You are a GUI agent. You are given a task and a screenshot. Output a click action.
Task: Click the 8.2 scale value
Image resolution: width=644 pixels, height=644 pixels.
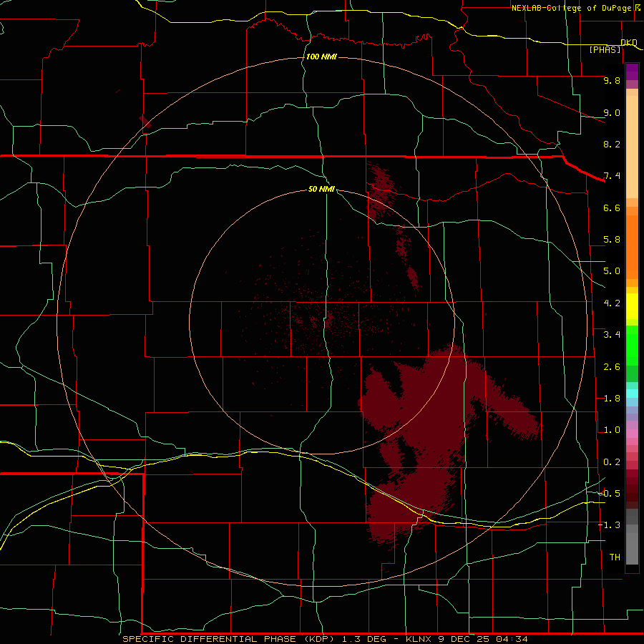(612, 144)
